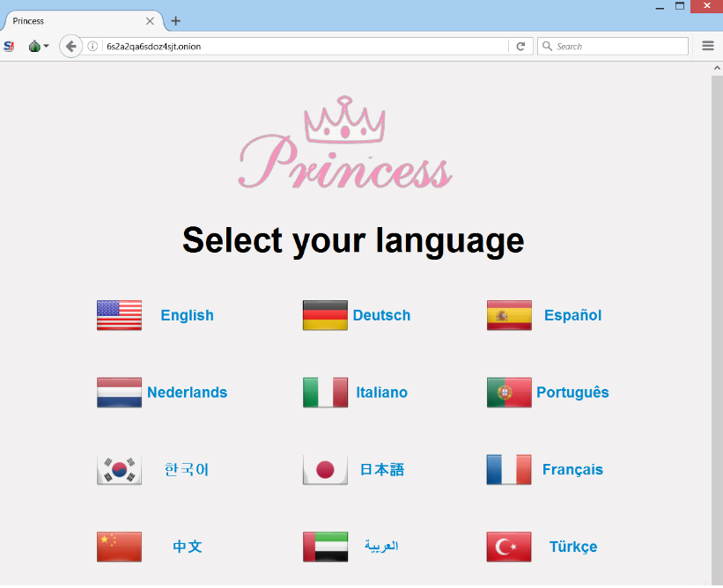Open the hamburger menu
The image size is (723, 588).
point(708,46)
